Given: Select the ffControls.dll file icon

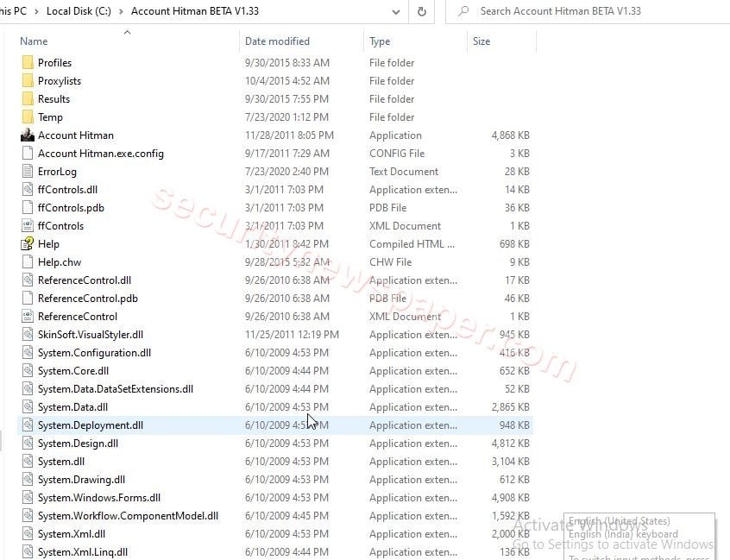Looking at the screenshot, I should tap(28, 190).
